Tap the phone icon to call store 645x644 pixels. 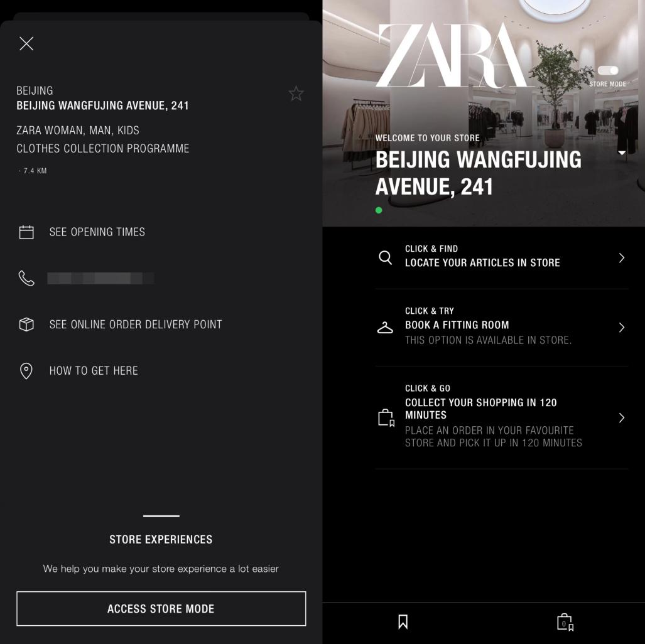point(26,278)
